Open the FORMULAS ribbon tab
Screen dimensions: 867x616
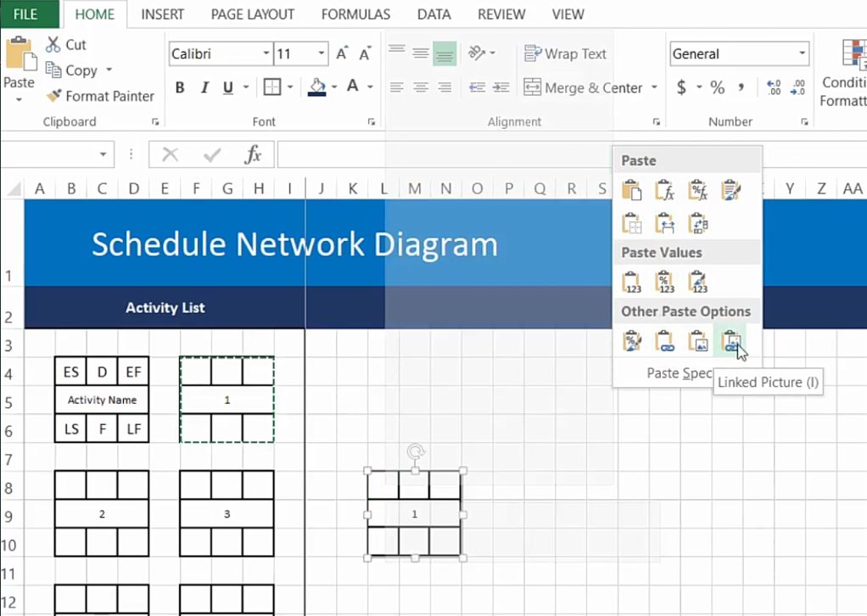coord(355,14)
